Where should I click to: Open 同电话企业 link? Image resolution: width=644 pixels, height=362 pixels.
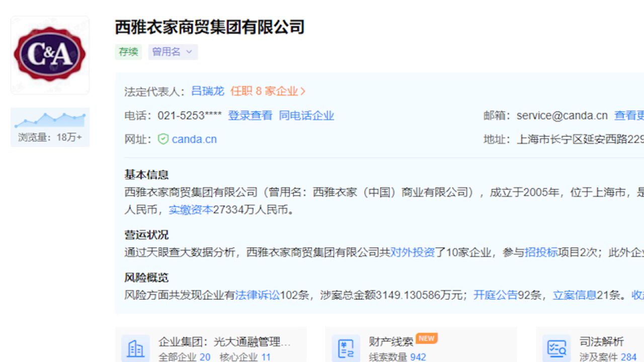[307, 116]
